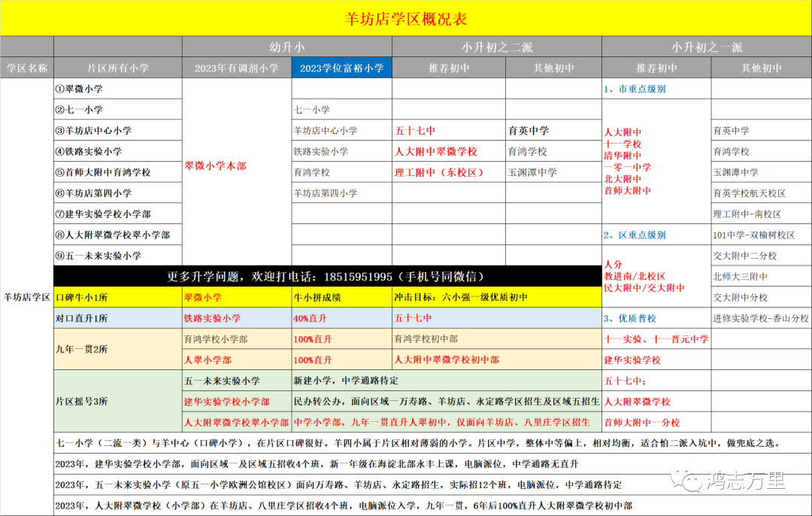Image resolution: width=812 pixels, height=516 pixels.
Task: Select the cell ⑨五一未来实验小学
Action: click(117, 256)
